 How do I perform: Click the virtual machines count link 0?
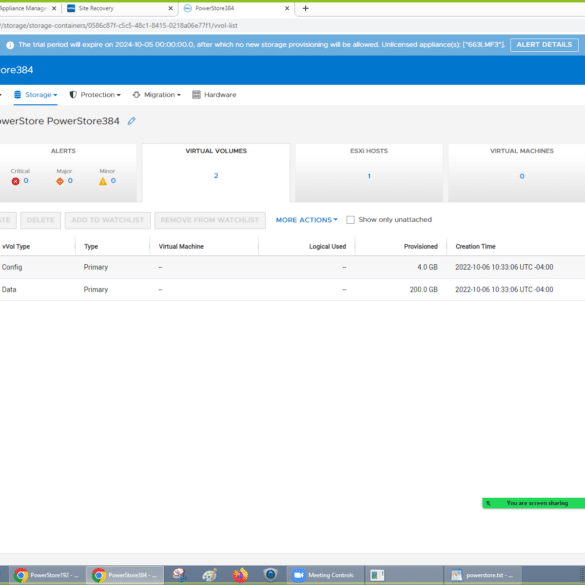pyautogui.click(x=522, y=176)
